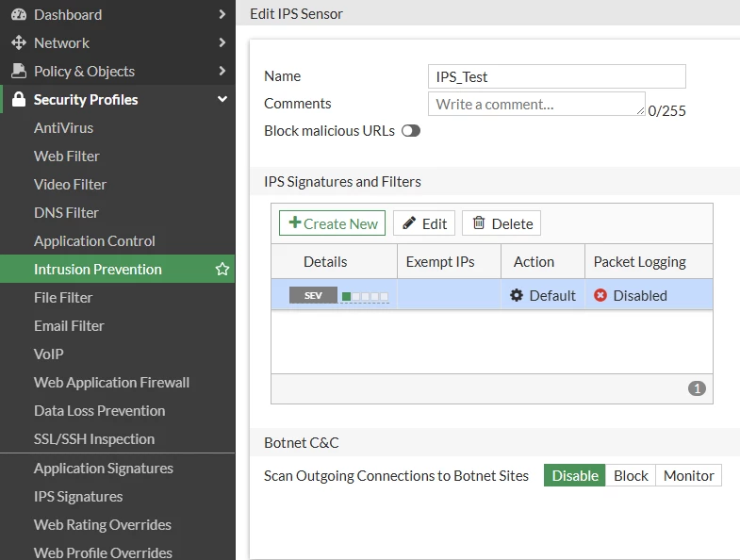Click the entry count badge showing 1
Screen dimensions: 740x560
[x=697, y=388]
